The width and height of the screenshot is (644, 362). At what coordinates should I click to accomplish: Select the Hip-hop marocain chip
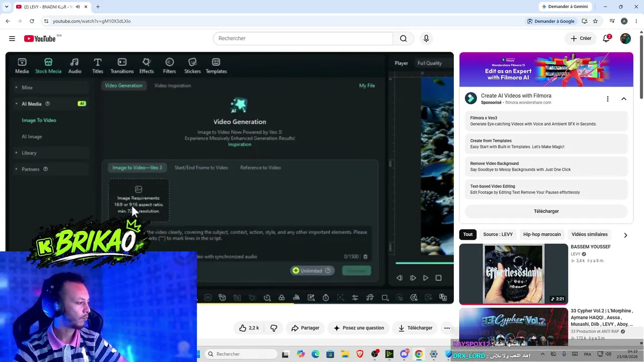(x=542, y=234)
